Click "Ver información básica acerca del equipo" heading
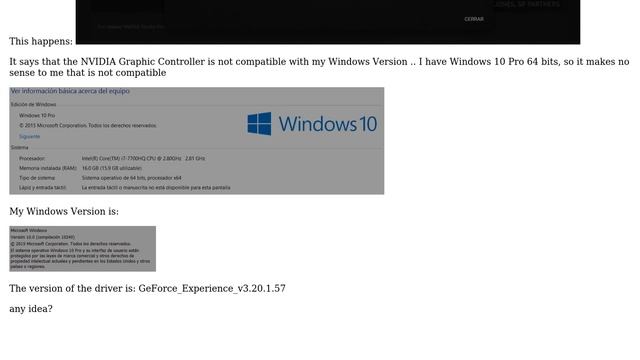The width and height of the screenshot is (640, 360). [x=70, y=91]
